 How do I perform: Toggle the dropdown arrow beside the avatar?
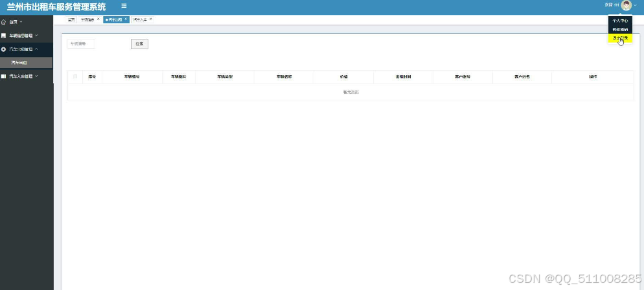point(636,5)
